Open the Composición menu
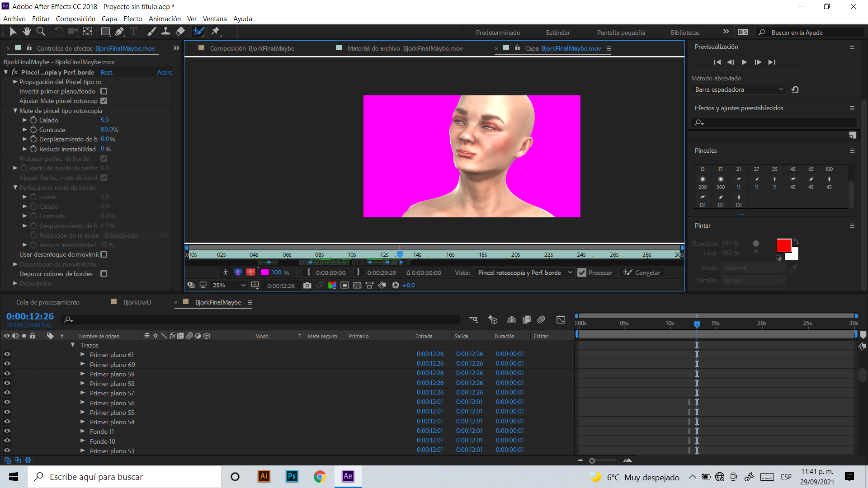The image size is (868, 488). click(x=75, y=19)
